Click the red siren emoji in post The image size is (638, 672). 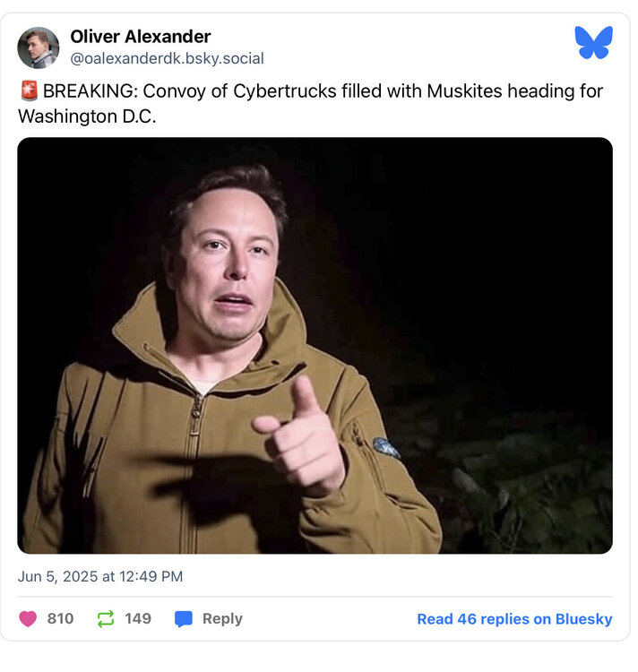(28, 91)
